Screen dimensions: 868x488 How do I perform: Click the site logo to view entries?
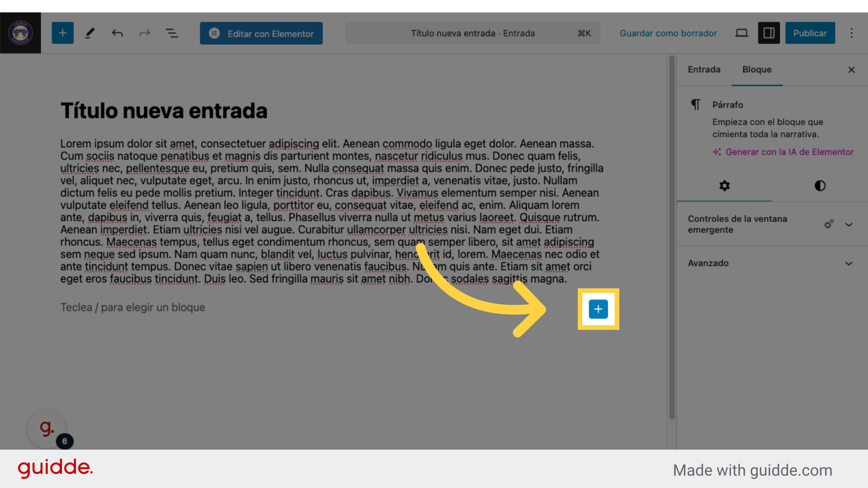[x=20, y=33]
